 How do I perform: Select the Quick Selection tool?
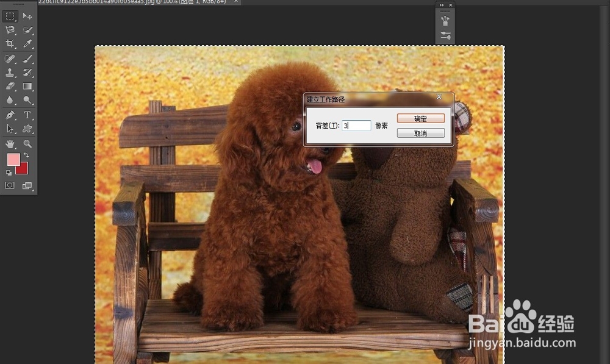coord(27,29)
